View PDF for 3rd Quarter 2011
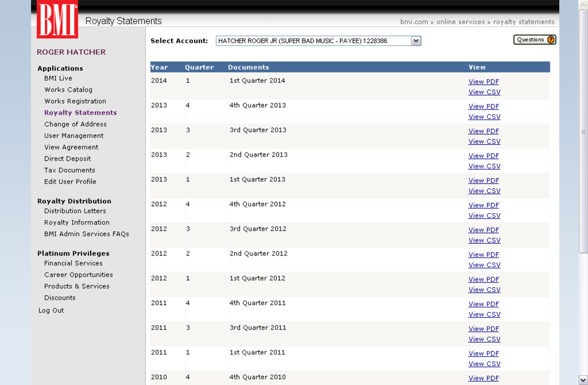This screenshot has height=385, width=588. click(x=484, y=329)
